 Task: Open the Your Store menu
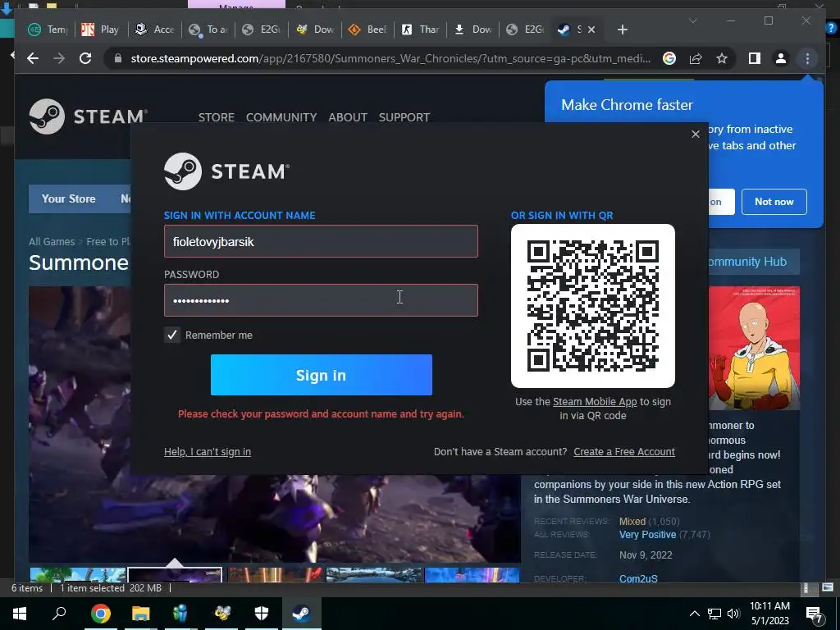[69, 199]
